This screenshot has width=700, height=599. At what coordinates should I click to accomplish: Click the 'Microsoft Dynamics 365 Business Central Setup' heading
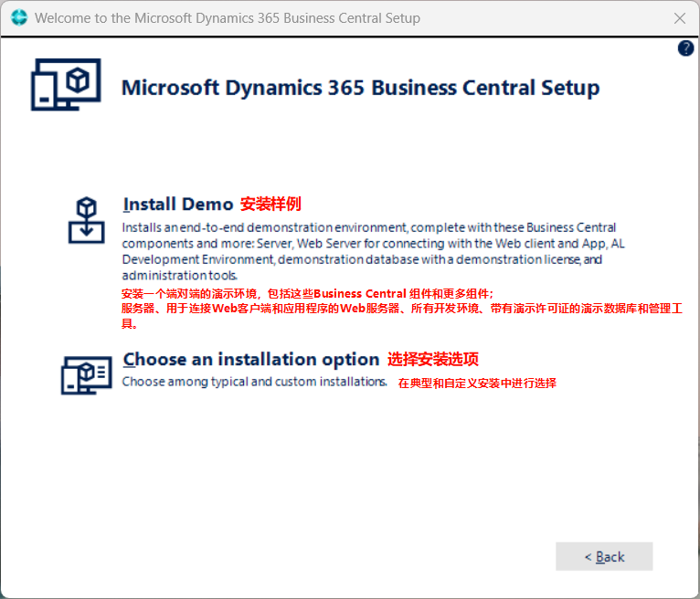coord(360,88)
